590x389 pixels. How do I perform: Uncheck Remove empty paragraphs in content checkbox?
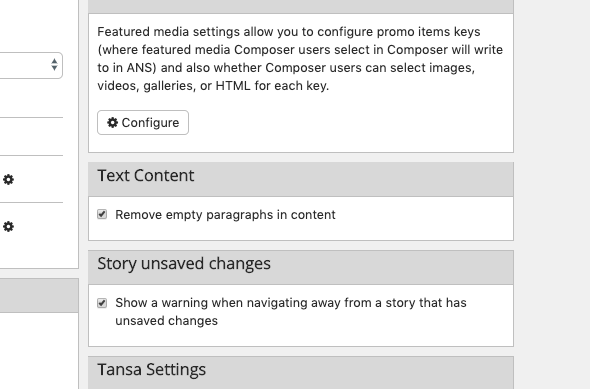click(x=102, y=214)
